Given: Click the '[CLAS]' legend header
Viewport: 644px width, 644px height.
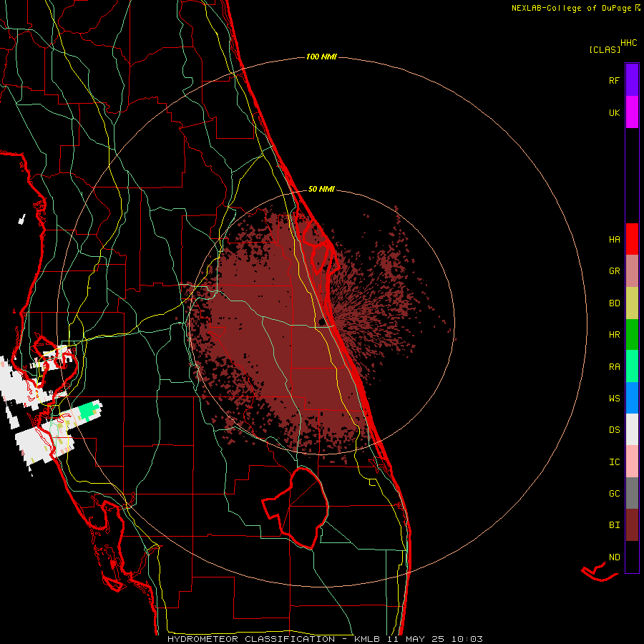Looking at the screenshot, I should coord(605,50).
